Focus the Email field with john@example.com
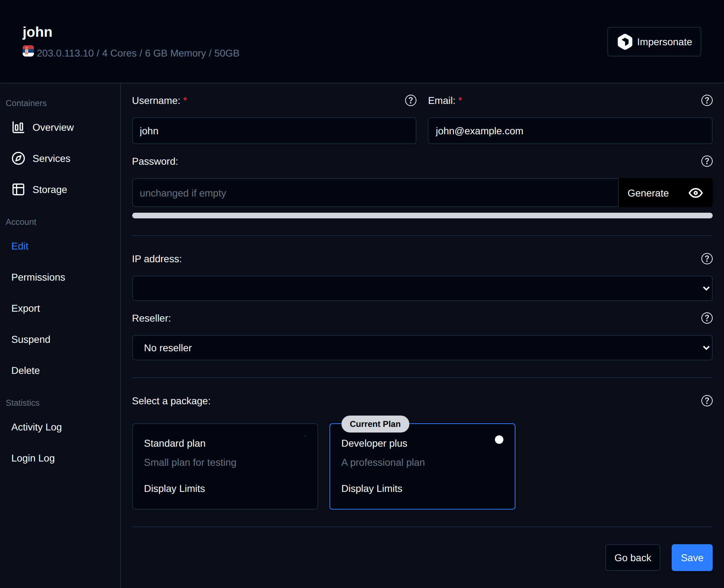 pos(570,131)
